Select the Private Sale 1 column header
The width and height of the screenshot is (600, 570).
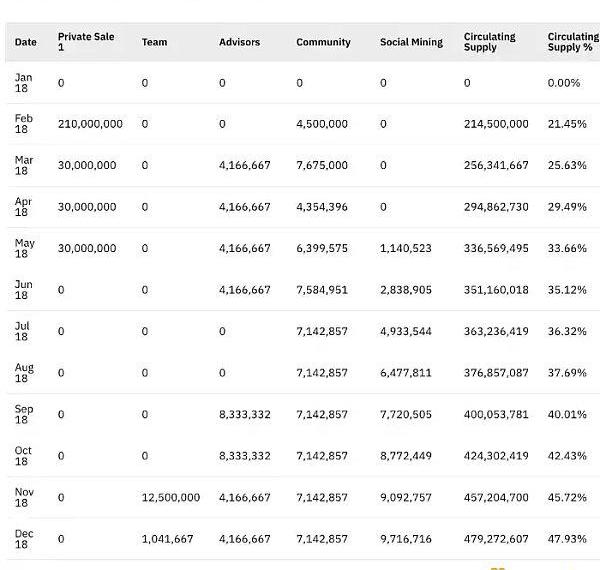click(86, 42)
